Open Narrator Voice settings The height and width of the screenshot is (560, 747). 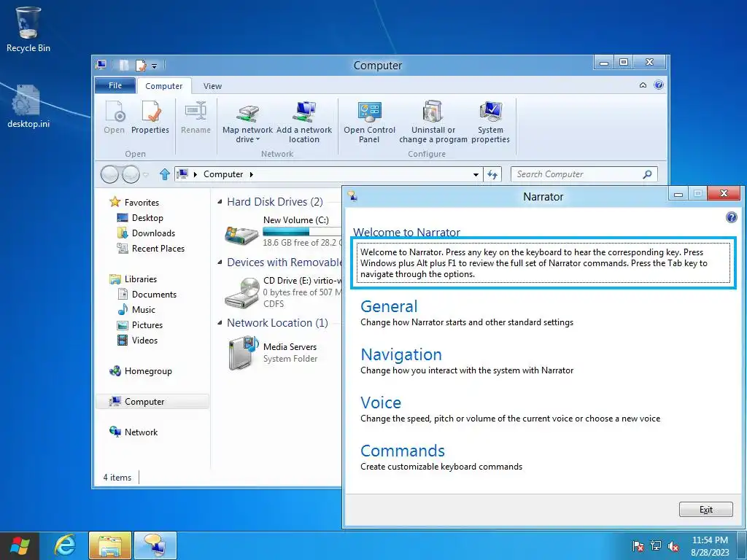(x=381, y=402)
